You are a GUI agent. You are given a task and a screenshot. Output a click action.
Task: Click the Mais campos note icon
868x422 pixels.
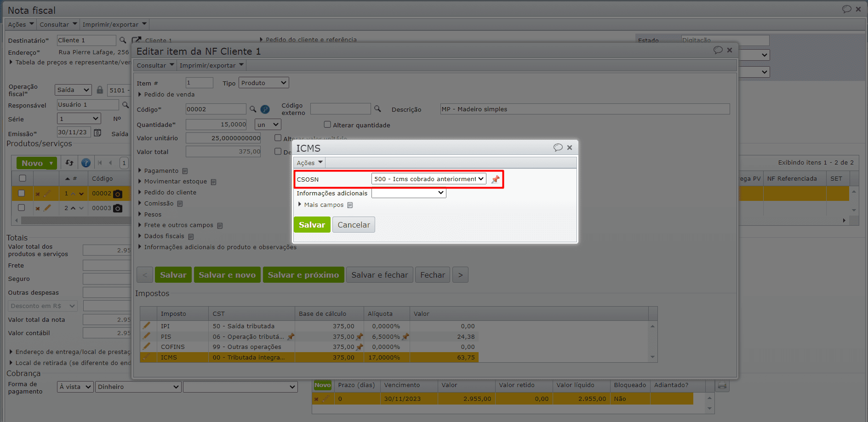(350, 205)
